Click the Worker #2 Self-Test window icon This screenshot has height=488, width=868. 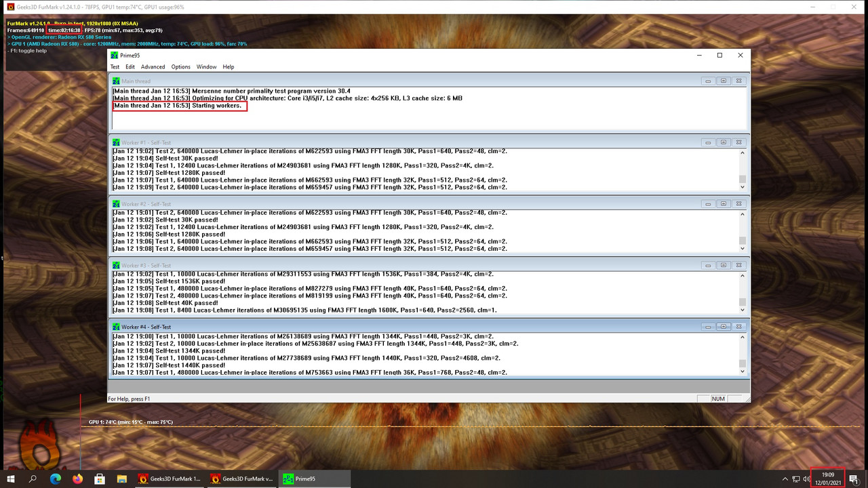(117, 204)
